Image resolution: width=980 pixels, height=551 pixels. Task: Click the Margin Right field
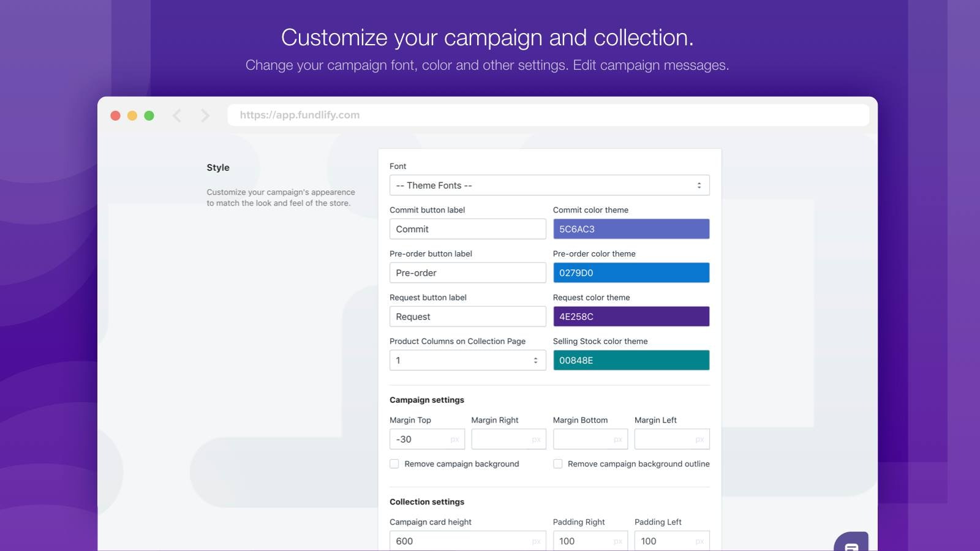pos(508,439)
